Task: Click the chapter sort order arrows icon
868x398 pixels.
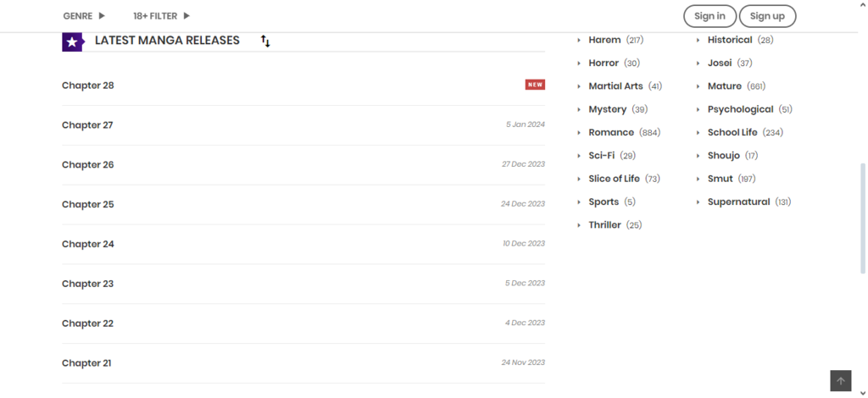Action: (265, 41)
